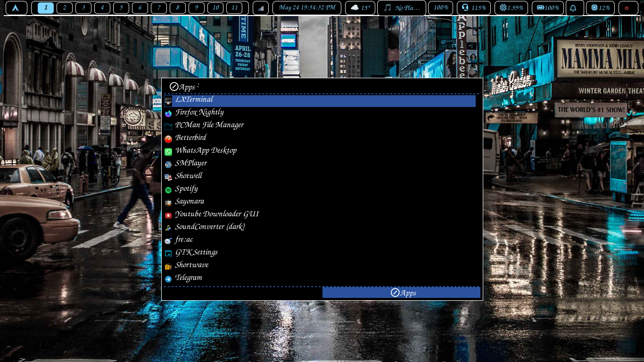Switch to workspace 4
This screenshot has height=362, width=644.
[102, 8]
